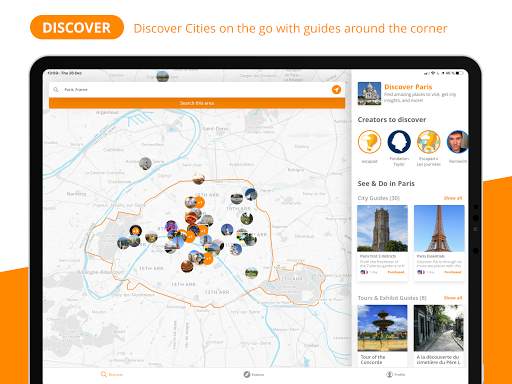
Task: Select the lightbulb creator avatar
Action: [x=369, y=142]
